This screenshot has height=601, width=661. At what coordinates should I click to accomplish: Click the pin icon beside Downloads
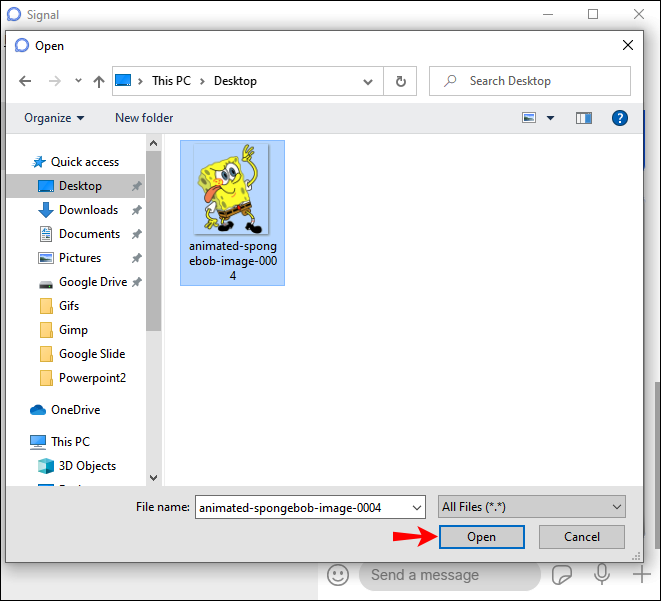(x=136, y=210)
